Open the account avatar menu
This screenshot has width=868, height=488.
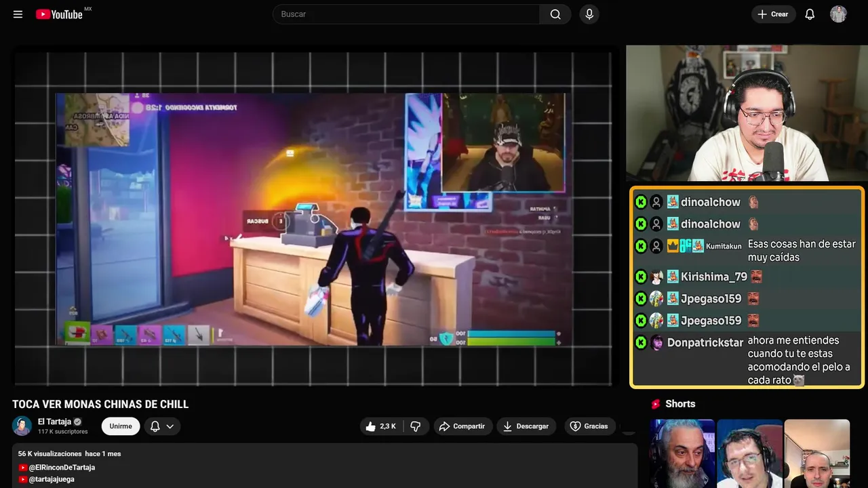(x=838, y=14)
